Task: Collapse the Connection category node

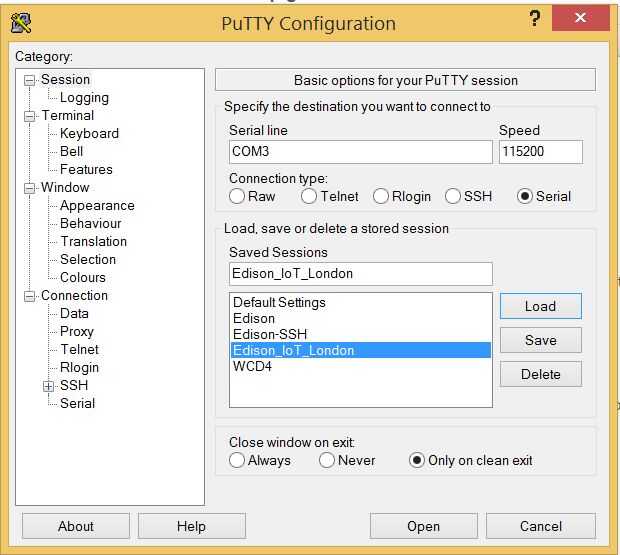Action: (x=29, y=296)
